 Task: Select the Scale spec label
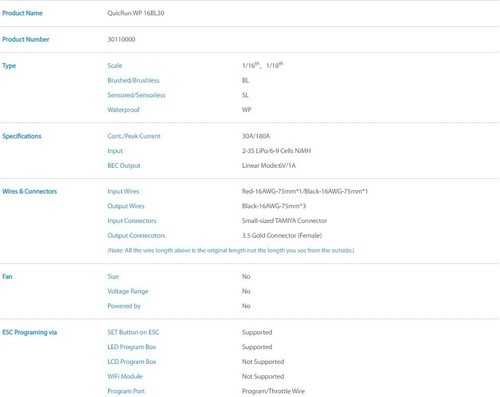click(115, 66)
